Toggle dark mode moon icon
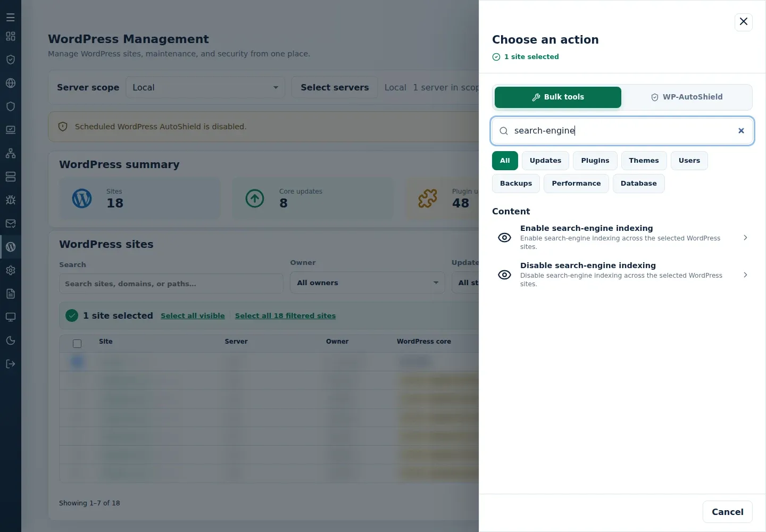This screenshot has height=532, width=766. point(11,340)
